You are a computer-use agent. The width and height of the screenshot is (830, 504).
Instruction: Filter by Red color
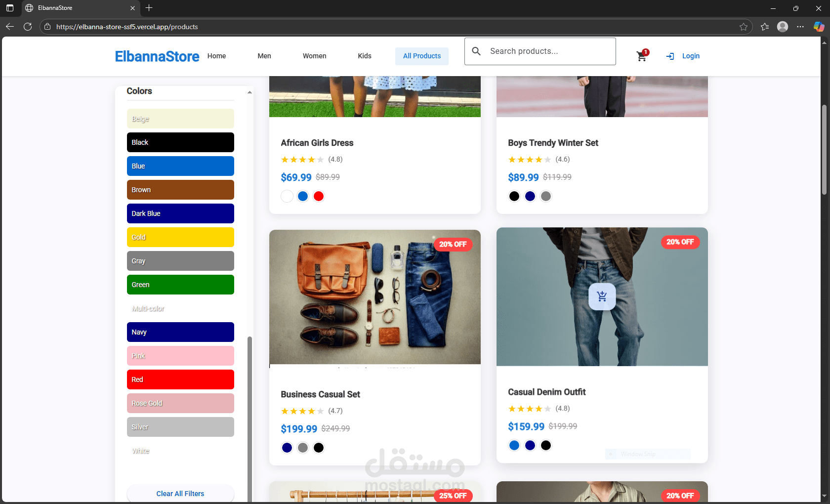180,379
